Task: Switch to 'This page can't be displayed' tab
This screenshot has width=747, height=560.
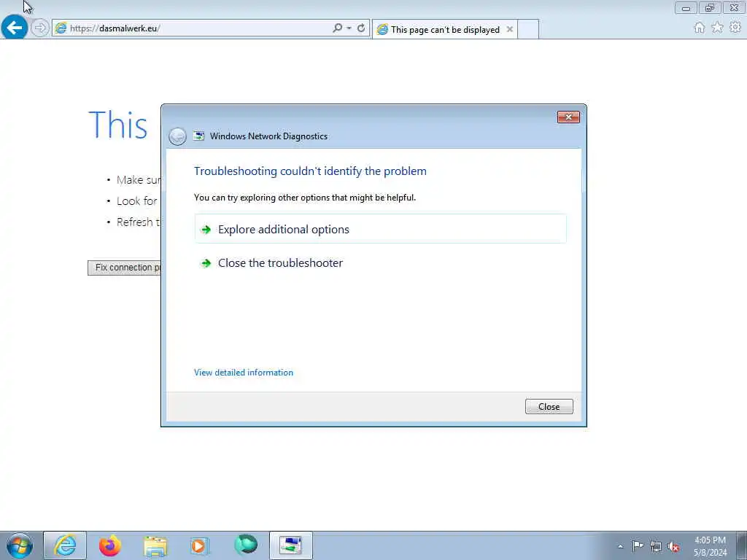Action: point(445,29)
